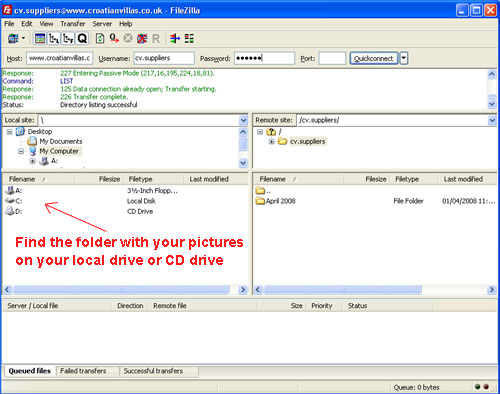Click the Username input field
Image resolution: width=500 pixels, height=394 pixels.
pos(164,58)
